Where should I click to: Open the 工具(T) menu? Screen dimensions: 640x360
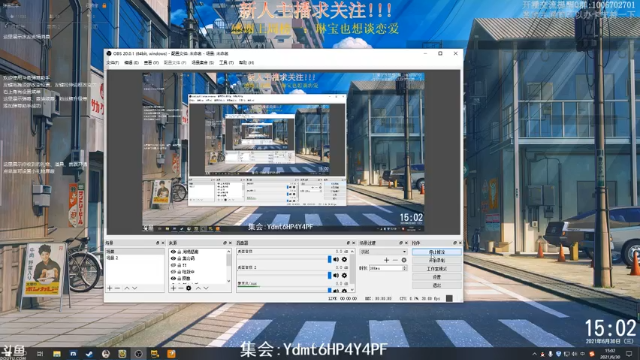click(226, 62)
